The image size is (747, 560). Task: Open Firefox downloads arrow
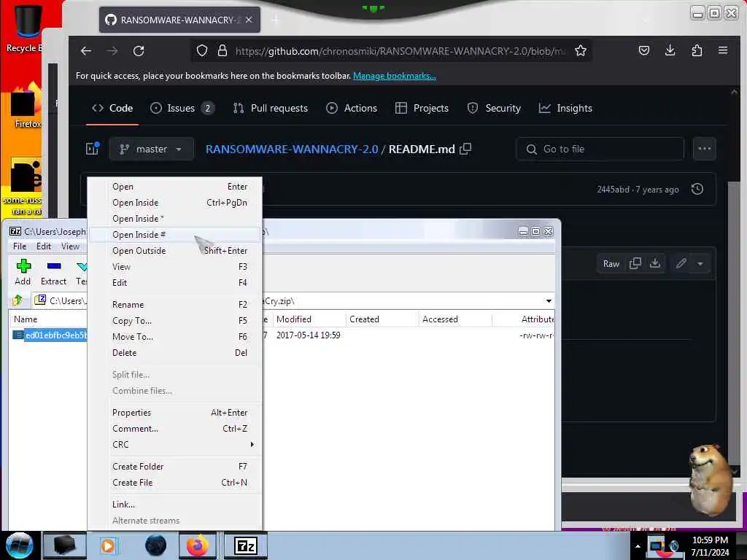coord(670,50)
